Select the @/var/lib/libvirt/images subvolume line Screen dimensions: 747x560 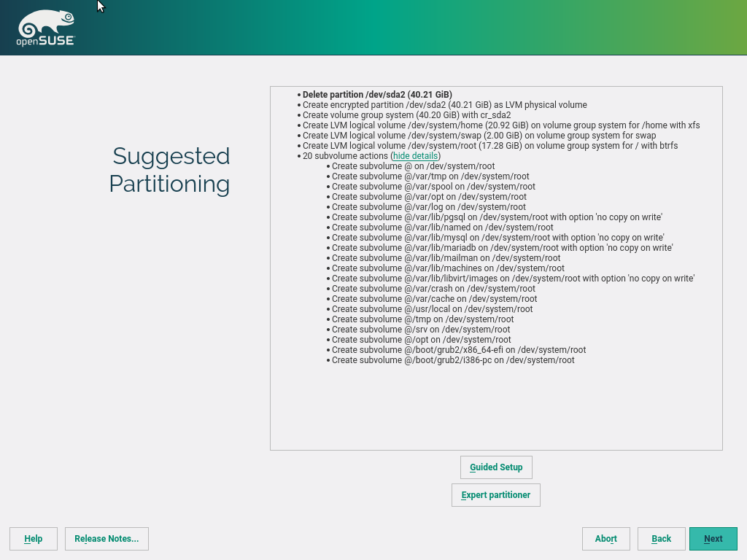click(513, 279)
